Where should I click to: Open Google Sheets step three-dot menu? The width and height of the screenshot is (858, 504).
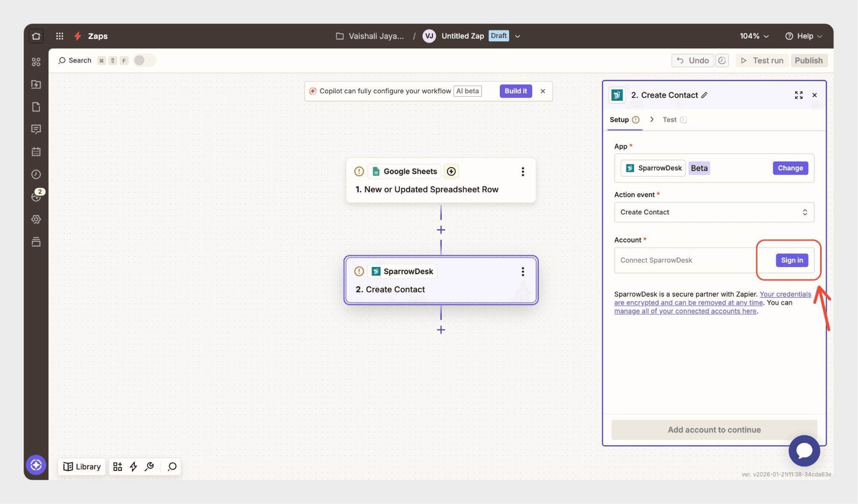tap(522, 172)
